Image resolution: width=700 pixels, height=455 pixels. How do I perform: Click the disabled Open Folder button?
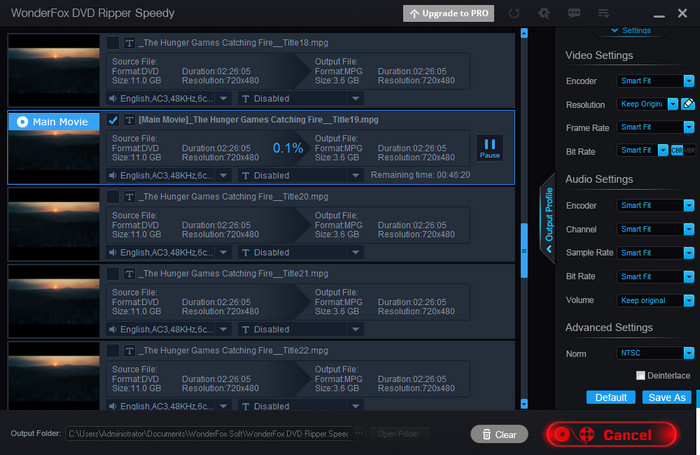click(x=399, y=434)
